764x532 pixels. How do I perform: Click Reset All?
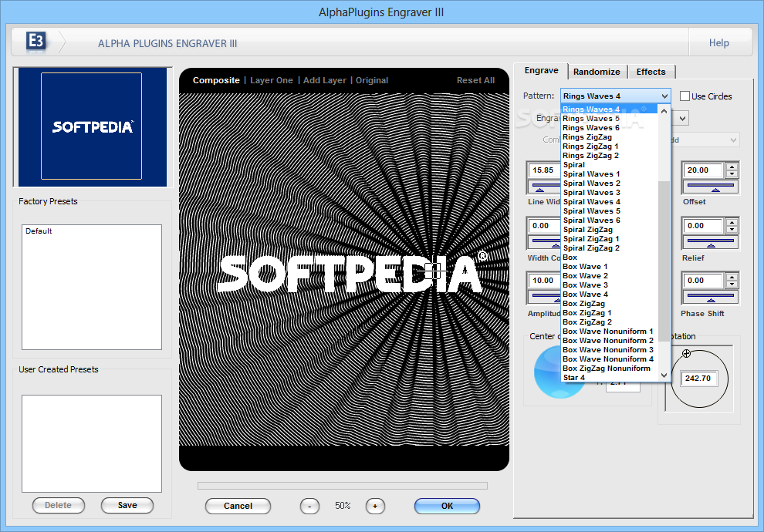tap(475, 80)
